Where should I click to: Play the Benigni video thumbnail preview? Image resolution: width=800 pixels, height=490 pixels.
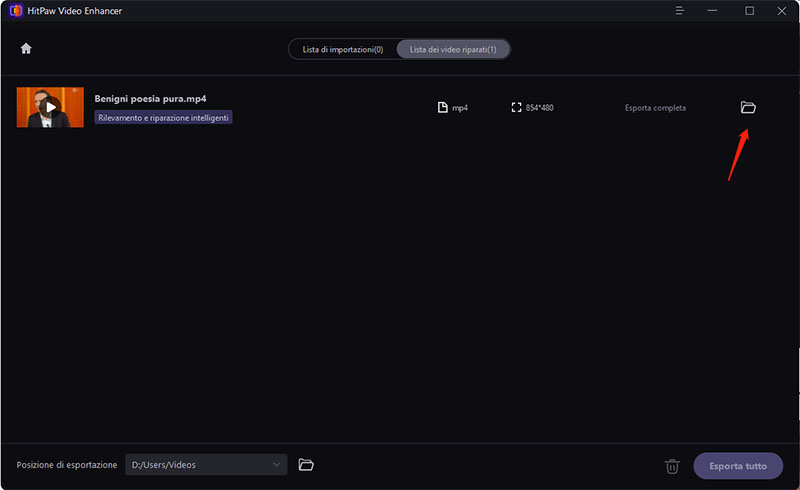pos(50,107)
